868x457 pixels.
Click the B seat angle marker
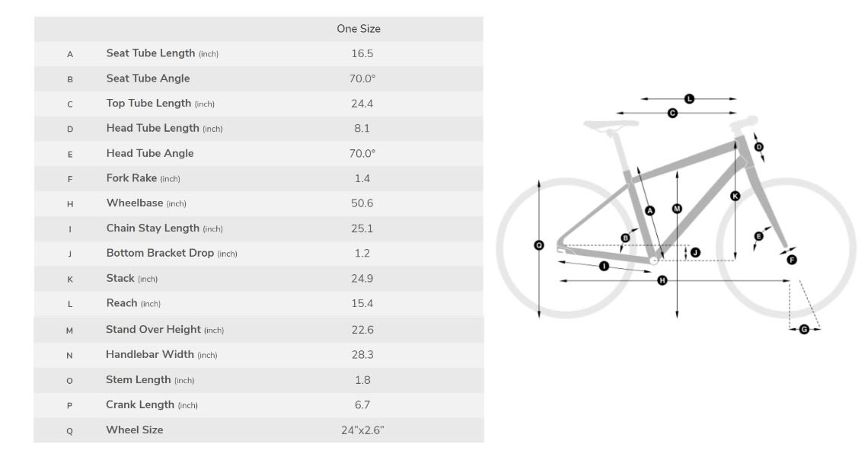pyautogui.click(x=626, y=238)
